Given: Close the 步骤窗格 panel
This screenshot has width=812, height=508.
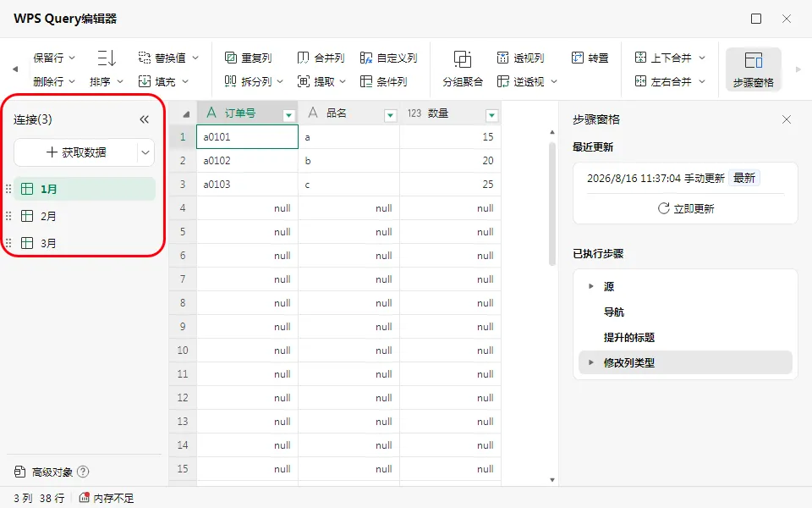Looking at the screenshot, I should coord(786,119).
